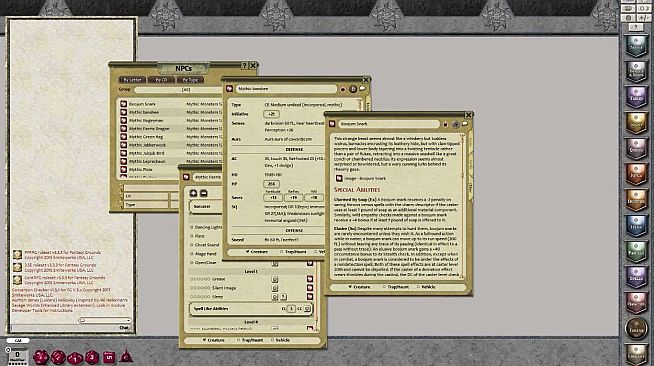The image size is (654, 366).
Task: Select Creature type in Boojum Snark sheet
Action: point(359,287)
